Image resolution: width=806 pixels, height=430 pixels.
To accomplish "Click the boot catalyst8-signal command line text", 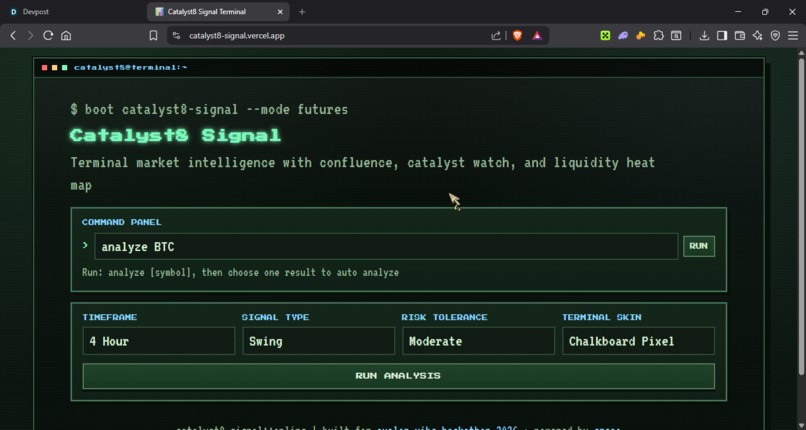I will click(209, 109).
